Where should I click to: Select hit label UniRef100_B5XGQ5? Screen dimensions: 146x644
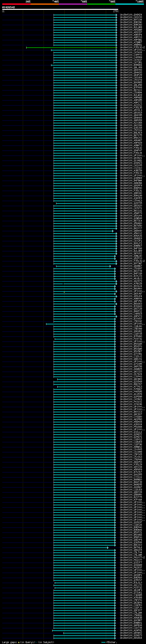click(131, 344)
